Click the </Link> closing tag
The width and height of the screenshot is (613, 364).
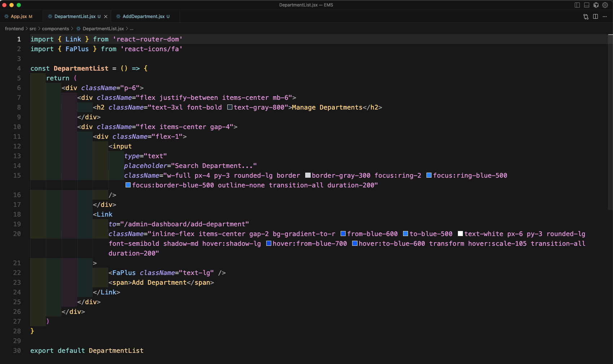point(106,292)
